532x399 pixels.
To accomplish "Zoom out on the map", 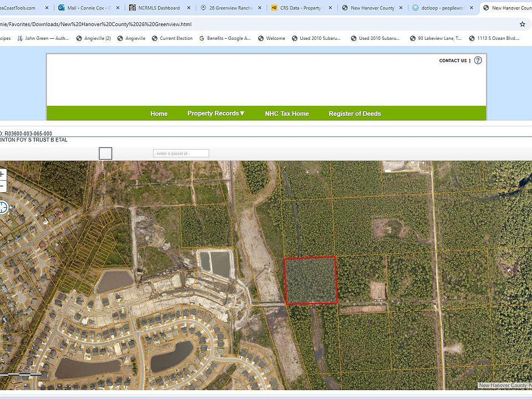I will (x=2, y=186).
